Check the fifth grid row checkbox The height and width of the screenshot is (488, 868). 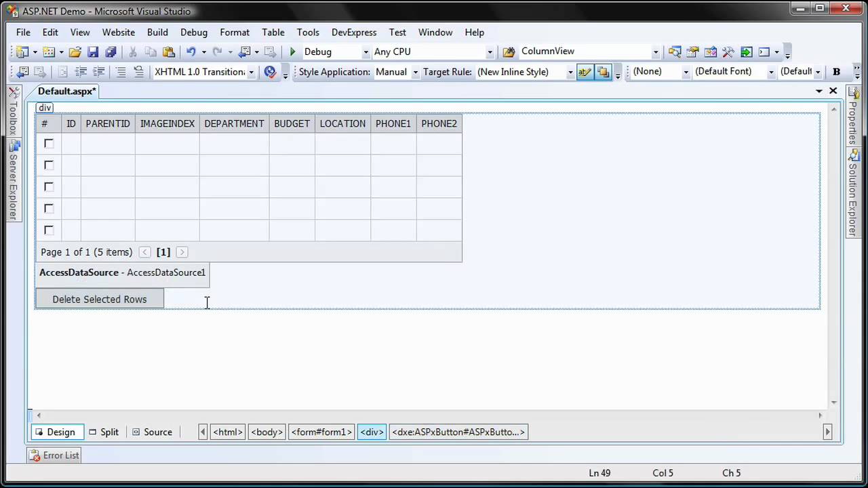(49, 230)
